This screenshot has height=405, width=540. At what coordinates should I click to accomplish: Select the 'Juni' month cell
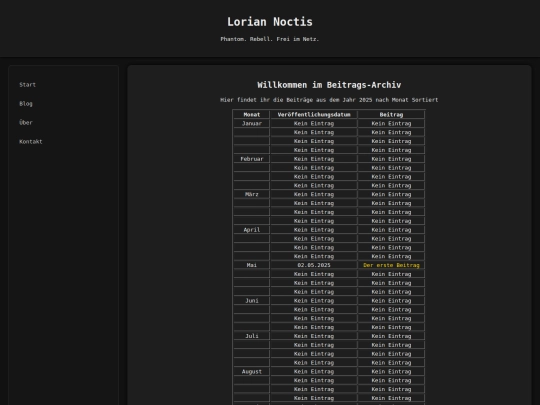click(252, 301)
